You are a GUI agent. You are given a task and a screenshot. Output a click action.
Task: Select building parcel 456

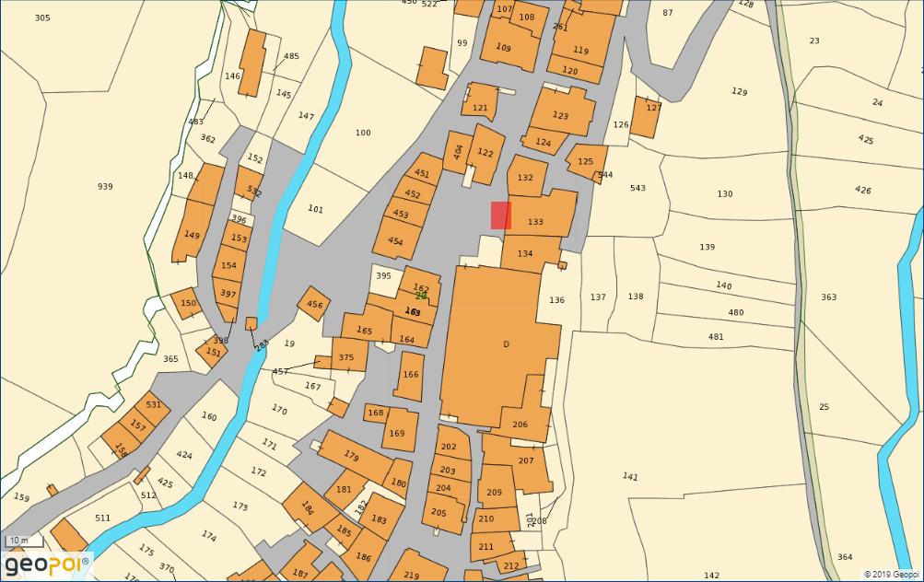314,304
